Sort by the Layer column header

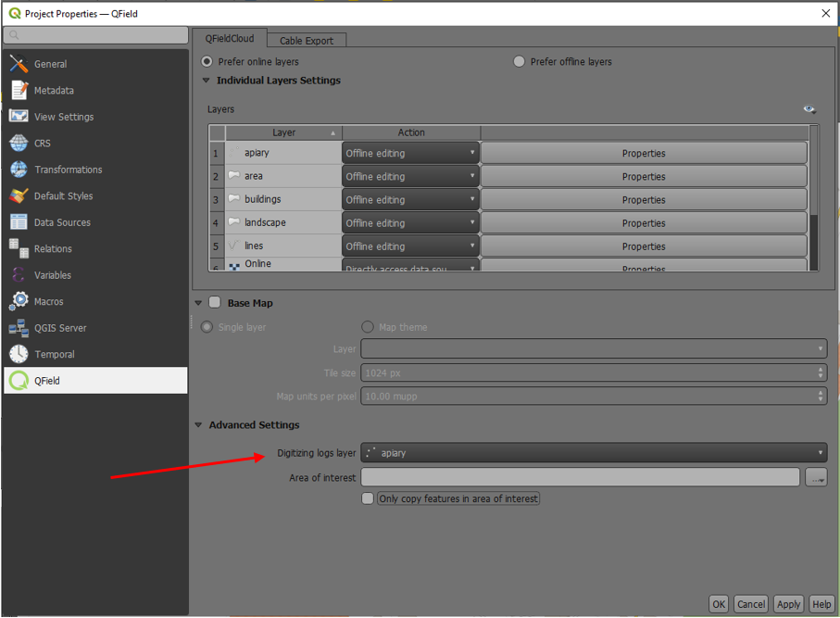click(x=284, y=132)
